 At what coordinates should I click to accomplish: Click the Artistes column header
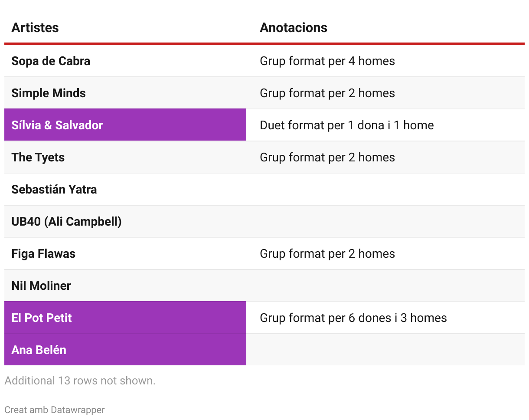[x=35, y=28]
